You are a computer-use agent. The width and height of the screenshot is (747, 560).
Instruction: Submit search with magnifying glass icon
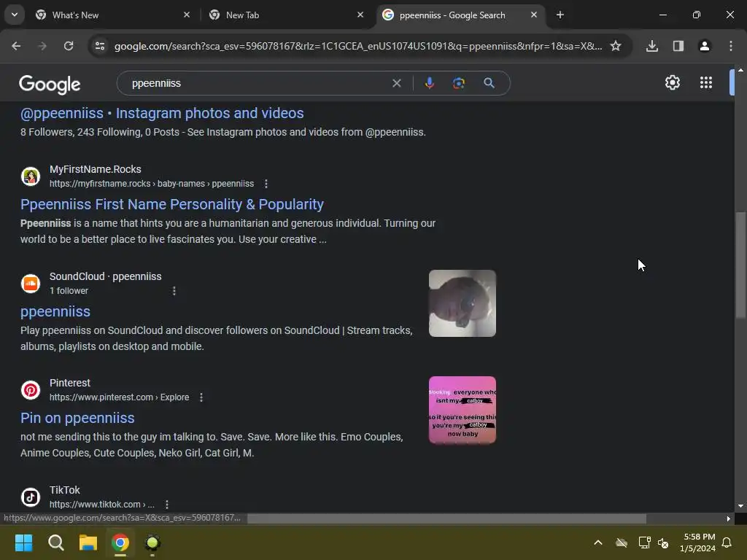[x=489, y=83]
